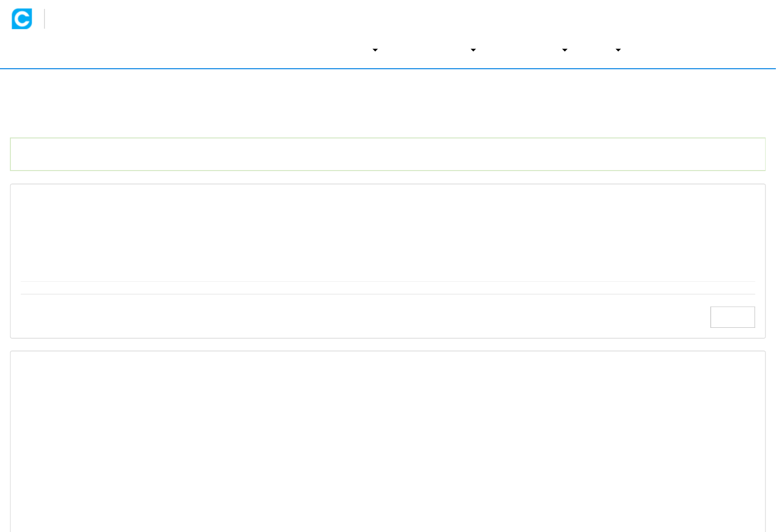Click the empty heading area above green box

click(x=388, y=104)
